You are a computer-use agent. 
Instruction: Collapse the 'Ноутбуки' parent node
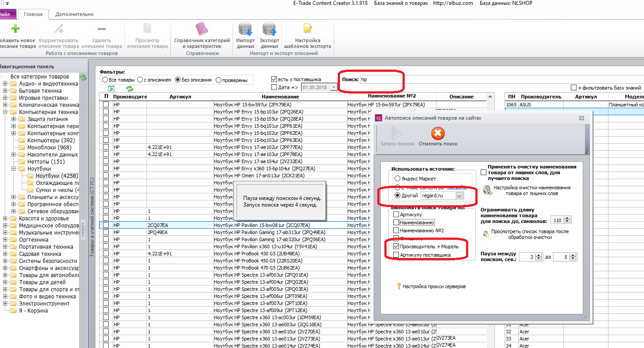click(14, 169)
